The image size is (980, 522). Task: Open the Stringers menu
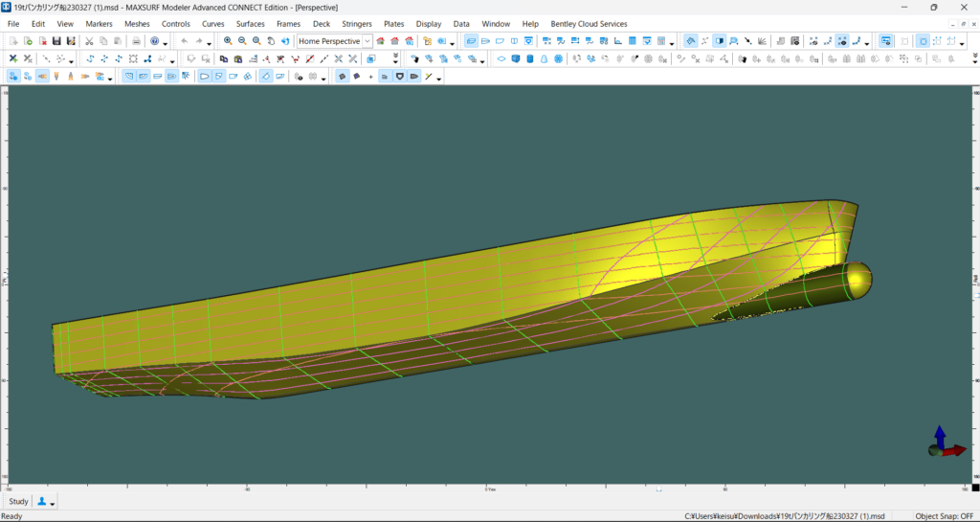(x=356, y=23)
